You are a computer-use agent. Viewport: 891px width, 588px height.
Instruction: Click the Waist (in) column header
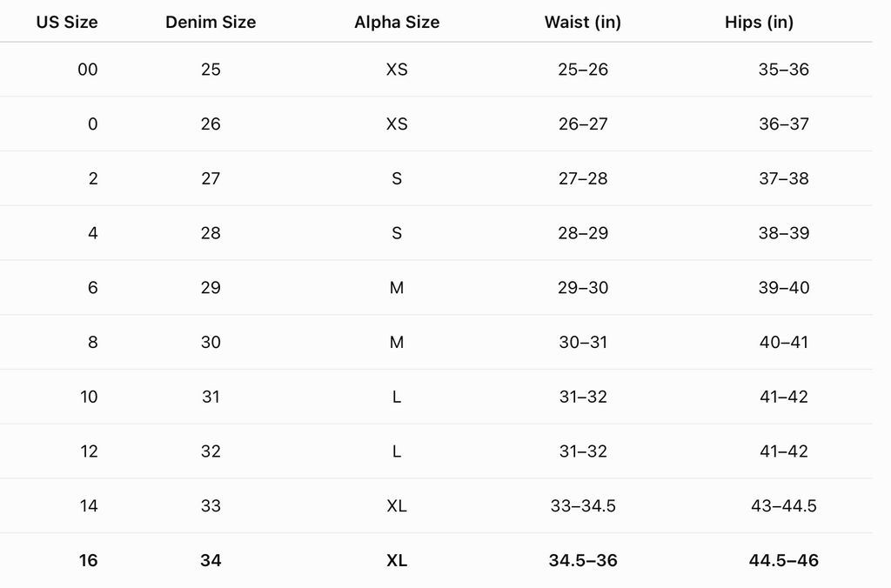pos(583,22)
